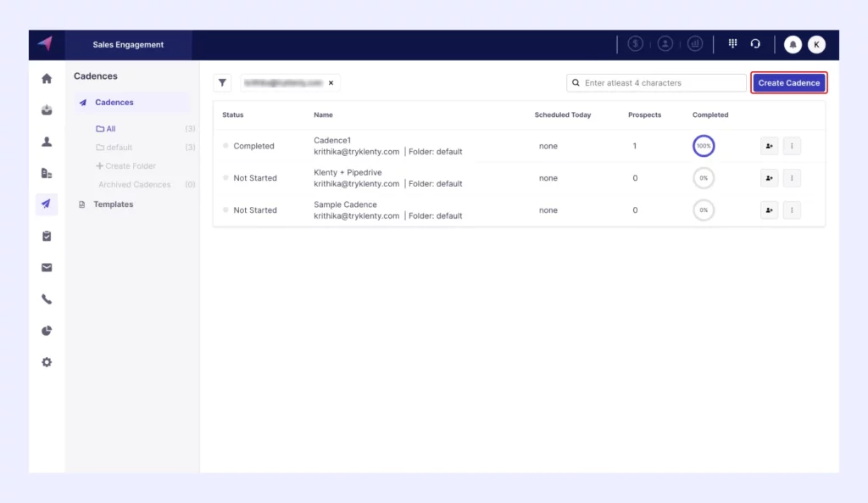Remove the email filter chip
The width and height of the screenshot is (868, 503).
pos(331,83)
